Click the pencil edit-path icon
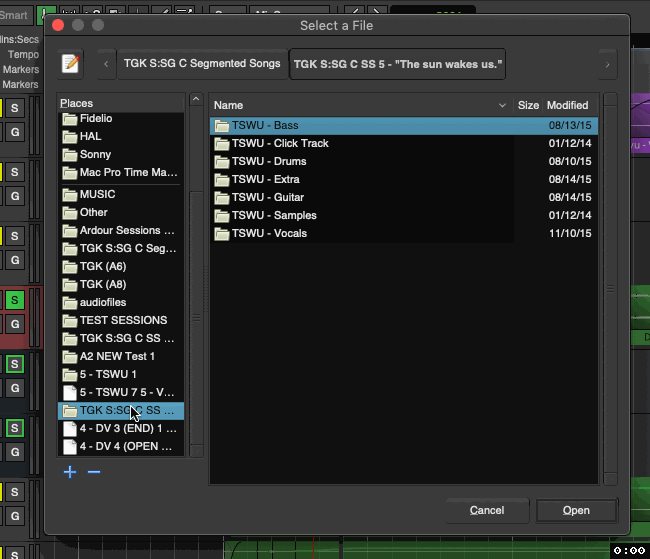 point(70,64)
